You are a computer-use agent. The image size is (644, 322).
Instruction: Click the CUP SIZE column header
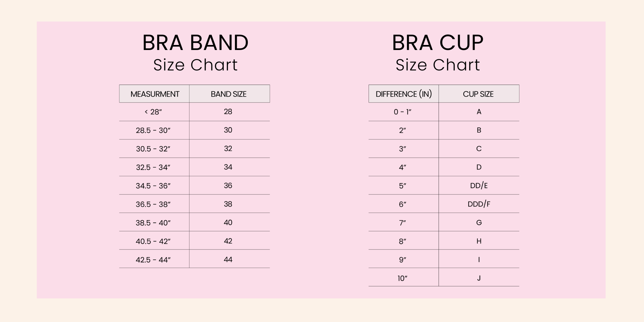[x=478, y=94]
